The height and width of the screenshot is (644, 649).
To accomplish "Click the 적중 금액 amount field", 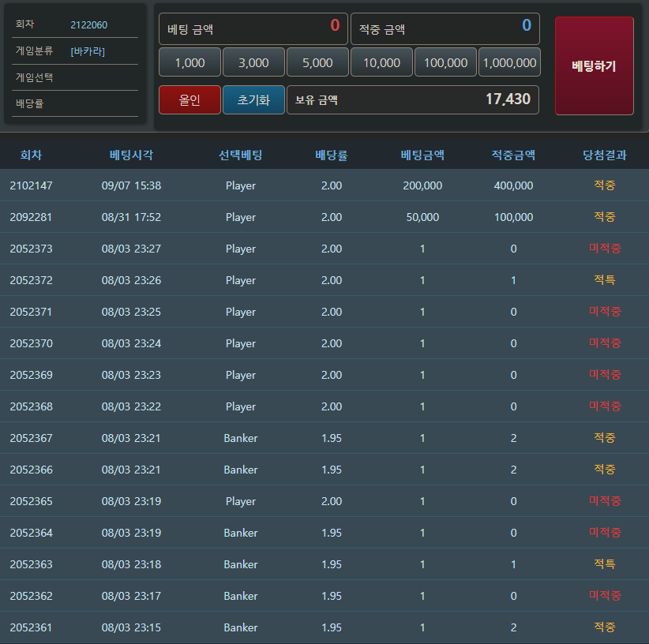I will coord(445,28).
